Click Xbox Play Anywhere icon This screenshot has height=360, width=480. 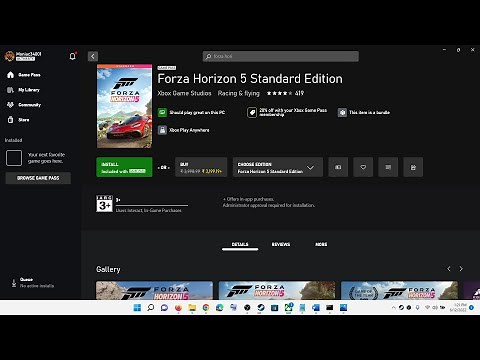click(x=162, y=130)
